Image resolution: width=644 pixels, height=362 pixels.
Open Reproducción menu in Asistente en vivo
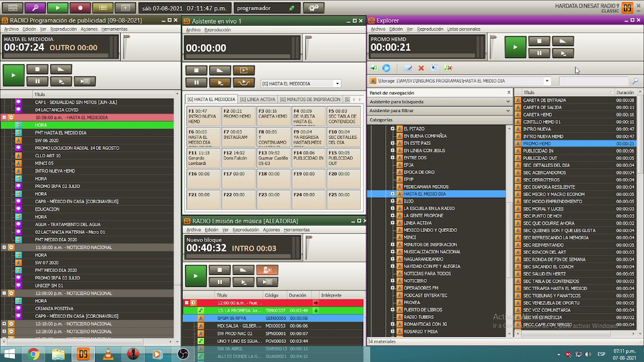click(217, 30)
